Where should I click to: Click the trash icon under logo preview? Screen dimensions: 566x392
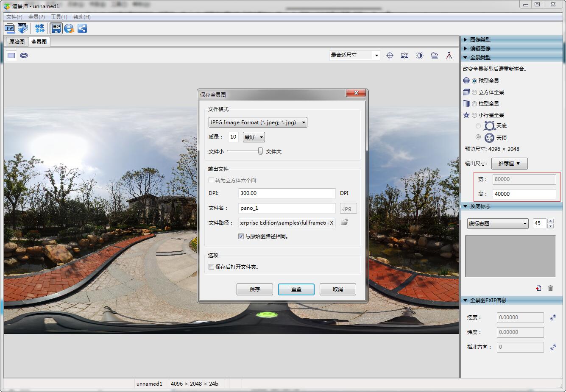pyautogui.click(x=550, y=288)
